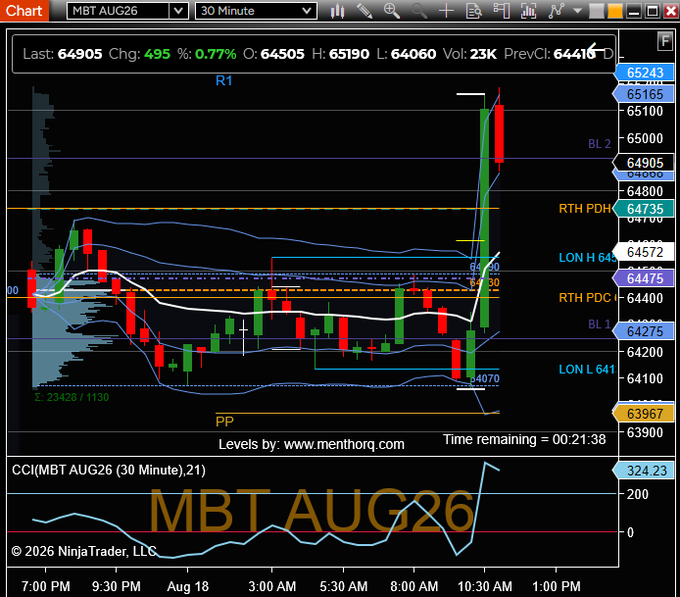Click the Last 64905 value in data bar
Viewport: 680px width, 597px height.
pyautogui.click(x=80, y=54)
